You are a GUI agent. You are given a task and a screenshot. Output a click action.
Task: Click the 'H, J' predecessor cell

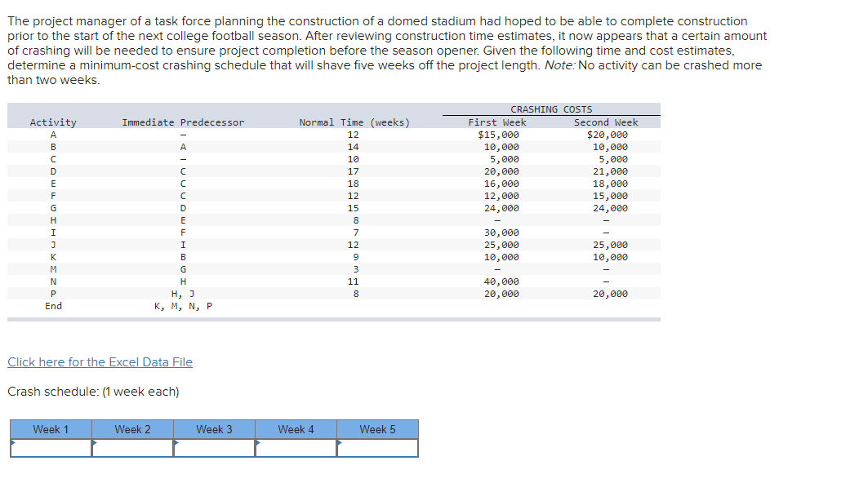coord(183,294)
